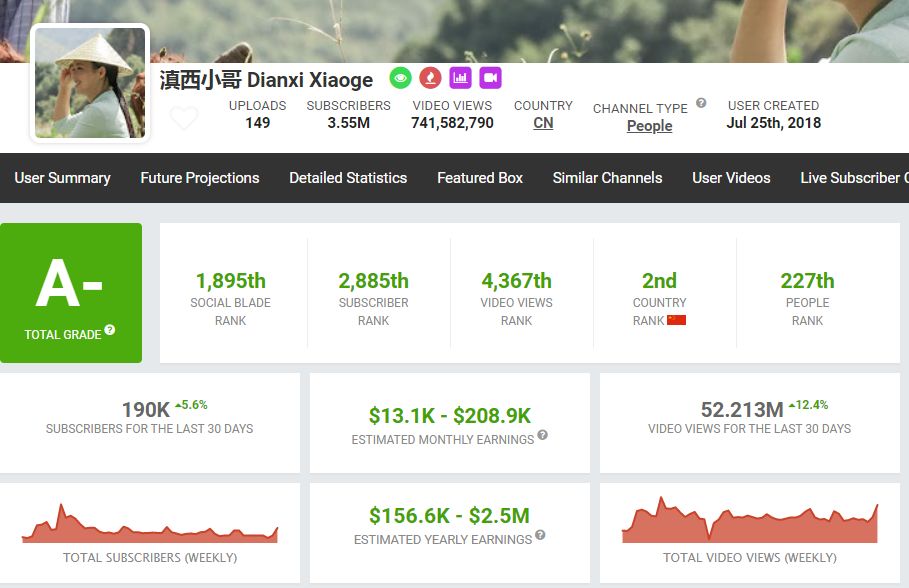Click the 52.213M video views value
This screenshot has width=909, height=588.
(742, 410)
